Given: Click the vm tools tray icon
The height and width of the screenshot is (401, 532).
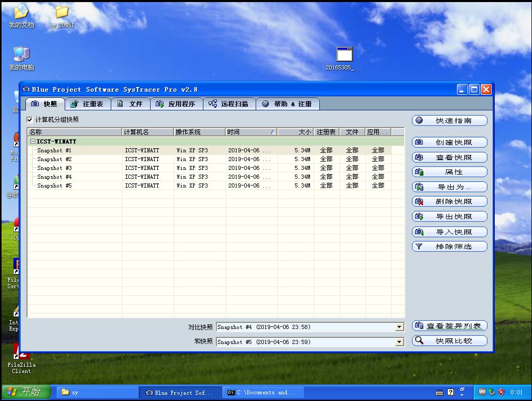Looking at the screenshot, I should point(482,392).
